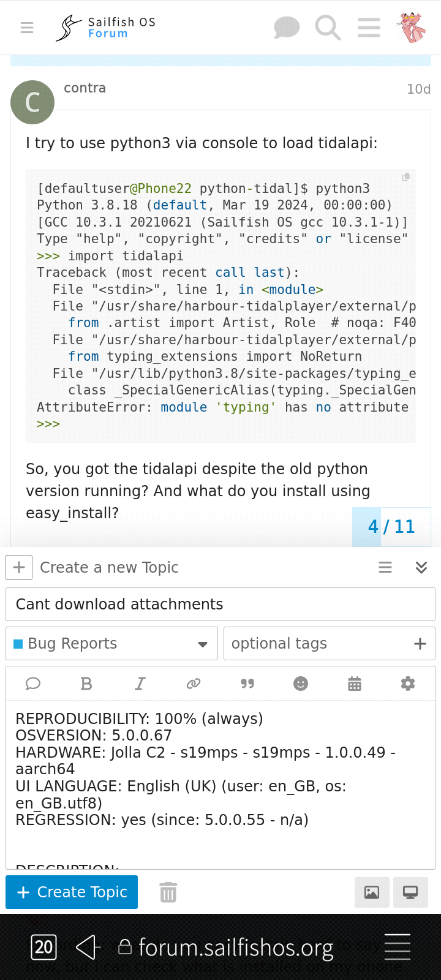
Task: Click 'UI LANGUAGE: English (UK)' line
Action: (x=181, y=794)
